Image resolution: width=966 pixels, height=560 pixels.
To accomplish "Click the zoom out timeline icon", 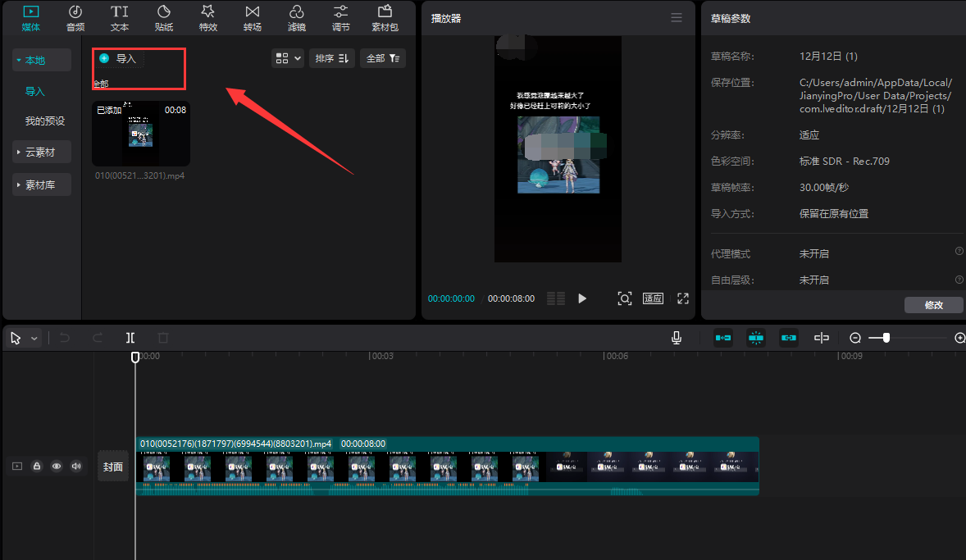I will (855, 338).
